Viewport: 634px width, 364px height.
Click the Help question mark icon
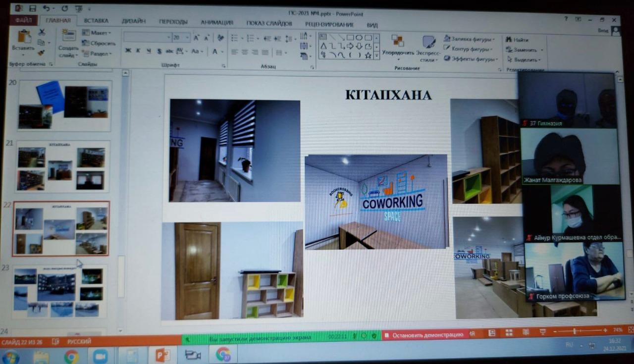pos(566,18)
